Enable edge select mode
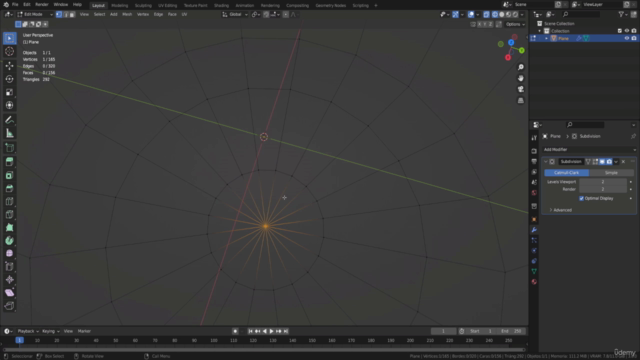 coord(65,14)
